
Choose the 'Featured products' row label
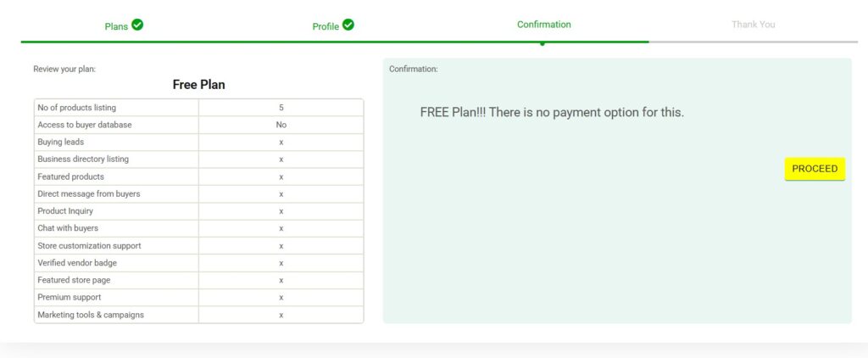pos(71,176)
